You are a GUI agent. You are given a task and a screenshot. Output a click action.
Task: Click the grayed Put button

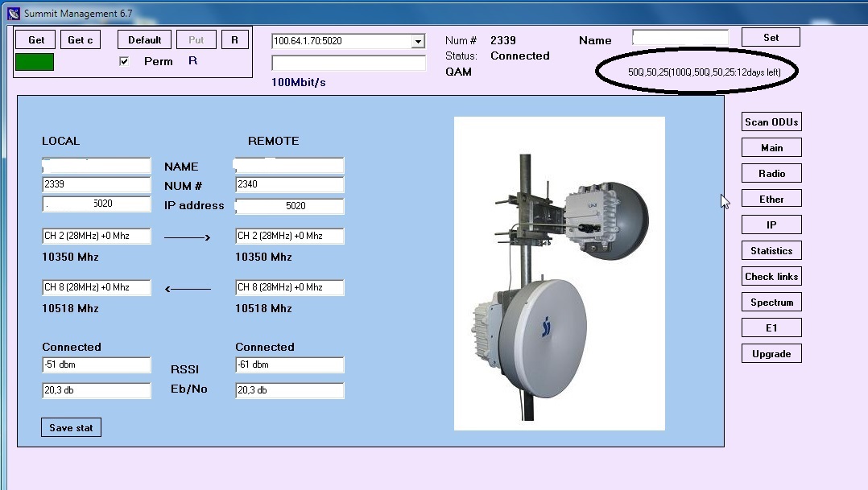(x=196, y=39)
